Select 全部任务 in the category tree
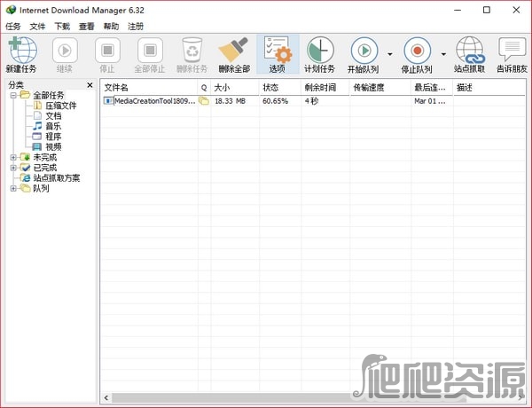This screenshot has width=532, height=408. (48, 95)
